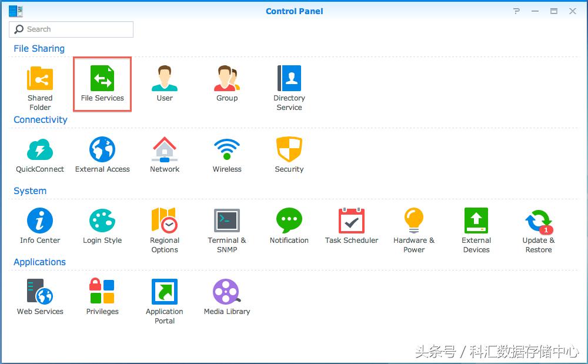Open Web Services
588x364 pixels.
40,298
